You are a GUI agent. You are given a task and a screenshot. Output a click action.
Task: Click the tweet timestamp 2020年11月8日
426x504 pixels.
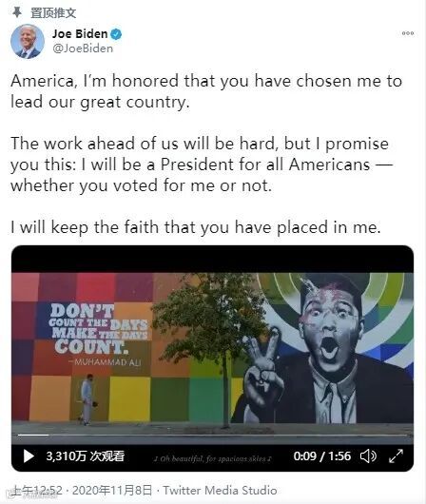click(112, 490)
